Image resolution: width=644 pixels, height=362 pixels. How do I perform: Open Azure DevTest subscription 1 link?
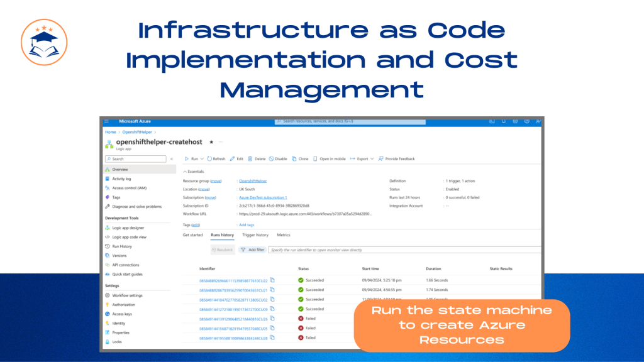coord(263,197)
